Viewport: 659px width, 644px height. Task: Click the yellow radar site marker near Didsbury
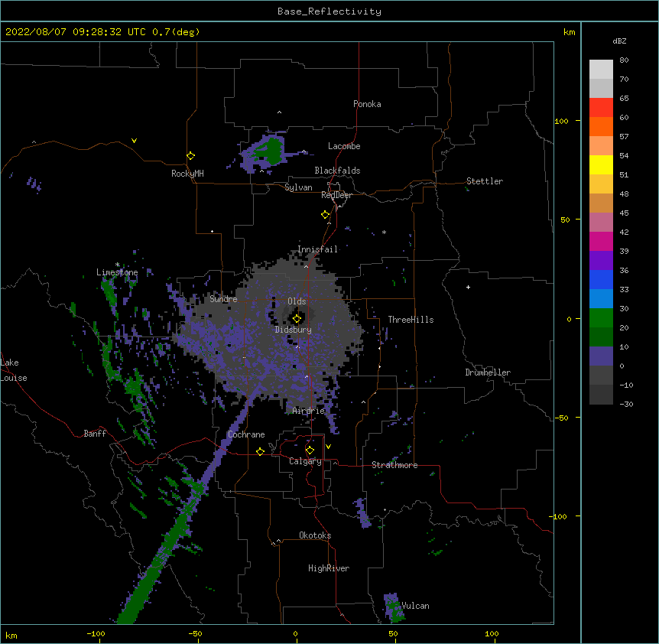click(x=297, y=319)
